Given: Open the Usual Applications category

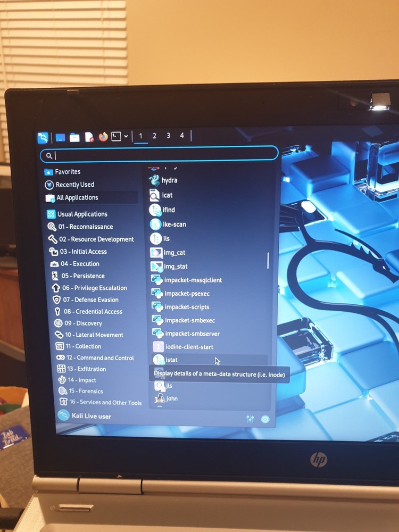Looking at the screenshot, I should click(x=93, y=214).
